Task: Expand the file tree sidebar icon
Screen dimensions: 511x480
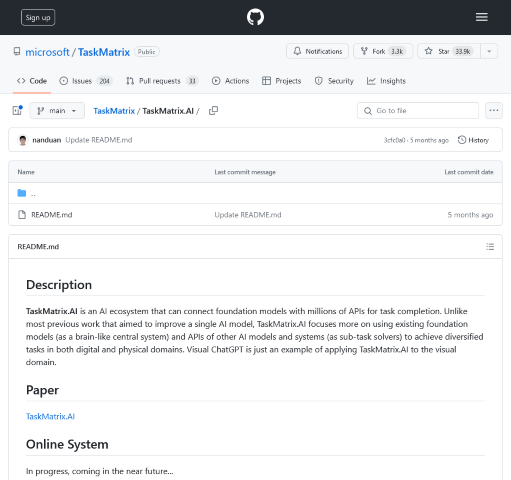Action: [17, 110]
